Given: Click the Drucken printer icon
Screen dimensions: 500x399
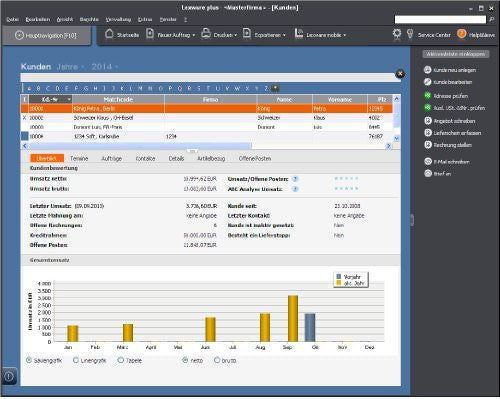Looking at the screenshot, I should [206, 34].
